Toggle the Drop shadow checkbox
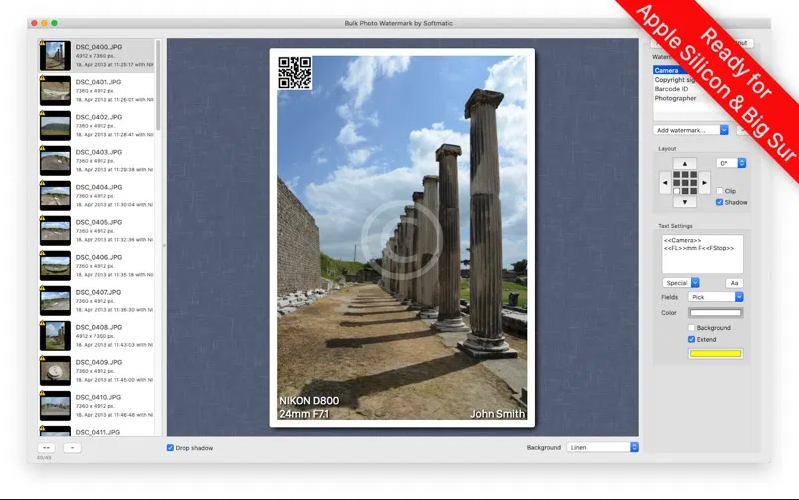Viewport: 799px width, 500px height. pos(171,448)
